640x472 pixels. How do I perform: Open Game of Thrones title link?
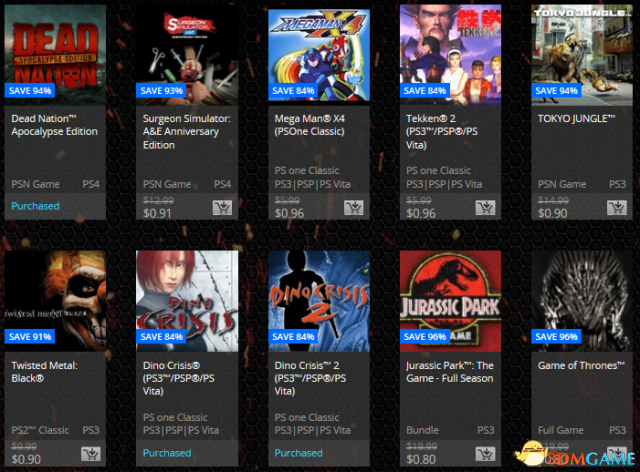(x=581, y=365)
